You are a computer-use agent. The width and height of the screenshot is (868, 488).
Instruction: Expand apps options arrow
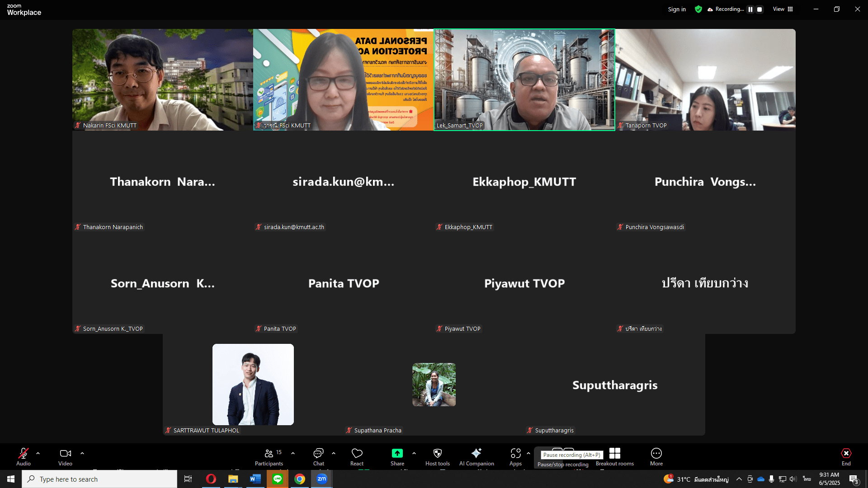pos(528,453)
